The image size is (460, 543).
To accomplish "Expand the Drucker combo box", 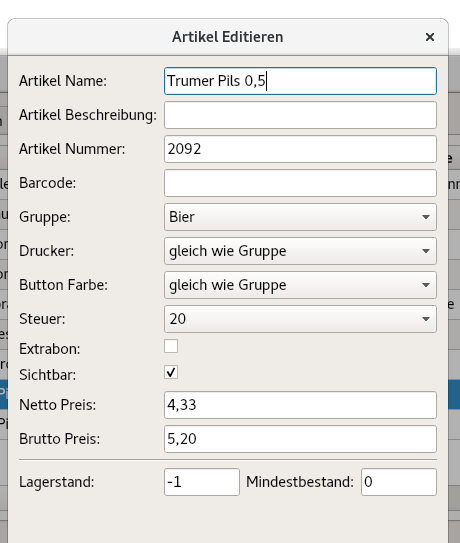I will (x=300, y=251).
